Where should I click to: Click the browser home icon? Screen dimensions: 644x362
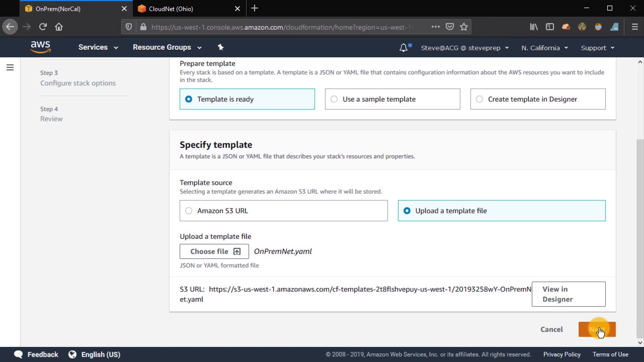[x=59, y=27]
